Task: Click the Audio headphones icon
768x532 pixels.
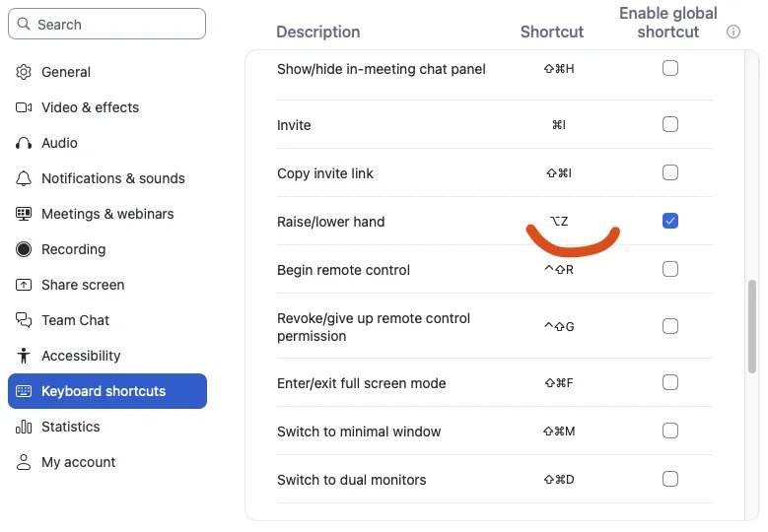Action: coord(24,143)
